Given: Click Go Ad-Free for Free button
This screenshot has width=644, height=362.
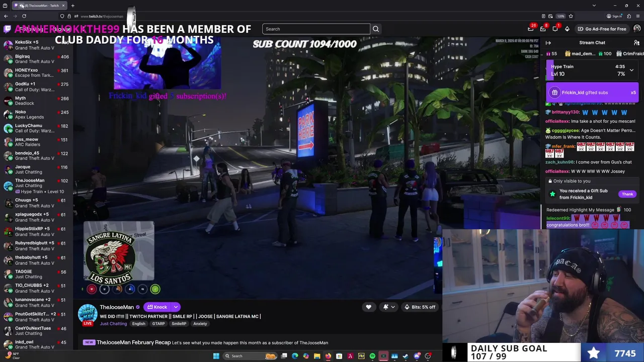Looking at the screenshot, I should point(602,29).
